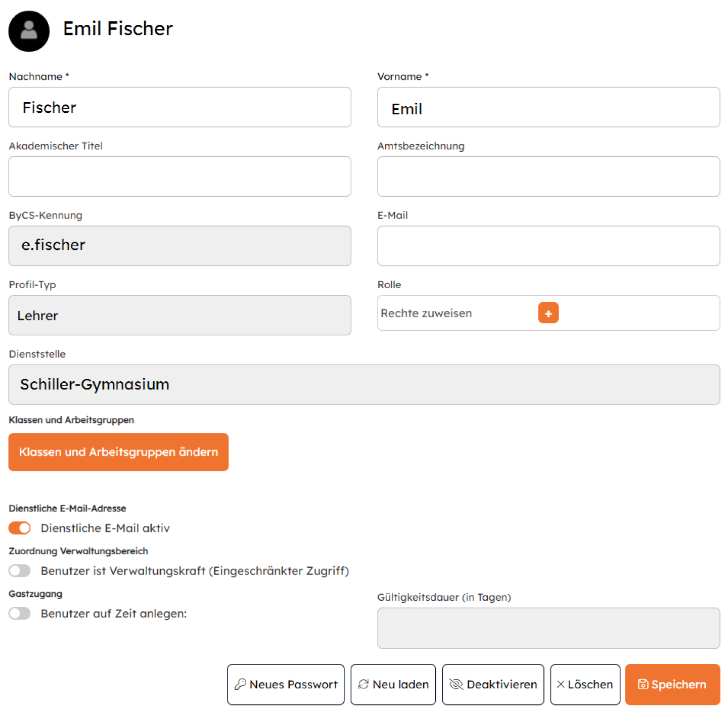Click the refresh icon in Neu laden
The height and width of the screenshot is (709, 728).
coord(363,684)
